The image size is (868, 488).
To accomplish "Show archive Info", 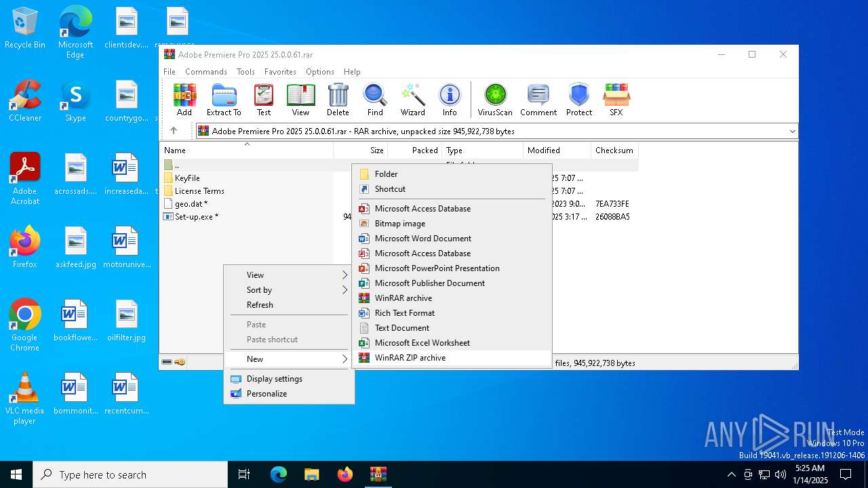I will (450, 100).
